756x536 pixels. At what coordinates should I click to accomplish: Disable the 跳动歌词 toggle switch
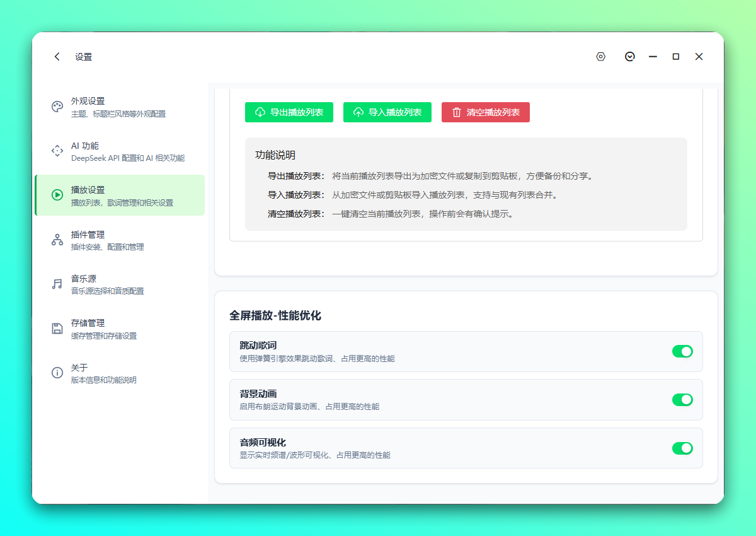coord(682,351)
